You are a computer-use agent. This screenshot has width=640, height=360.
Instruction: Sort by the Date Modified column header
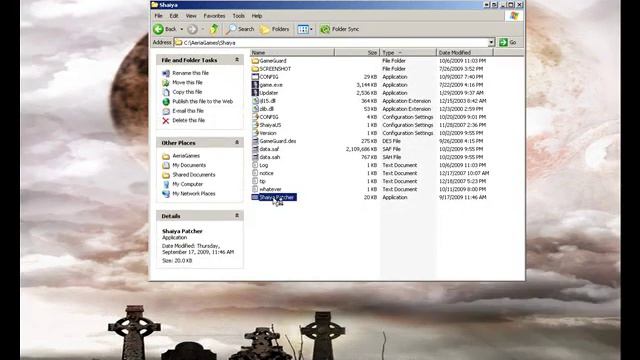465,52
